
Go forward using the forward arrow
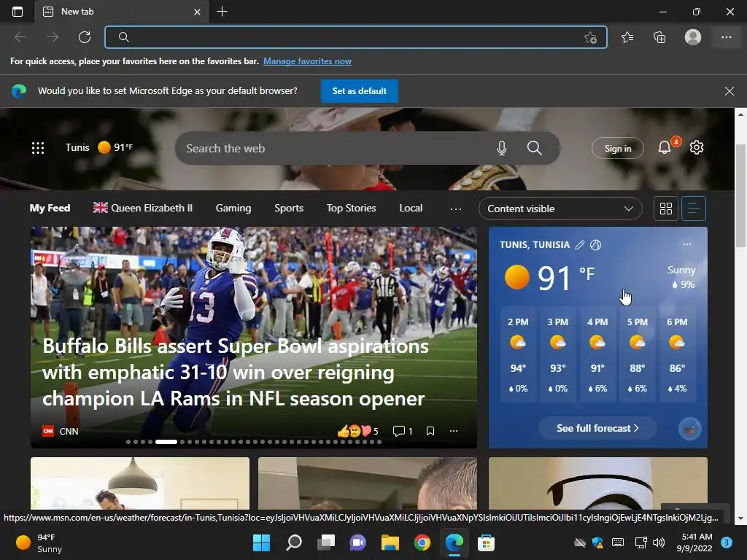click(53, 37)
